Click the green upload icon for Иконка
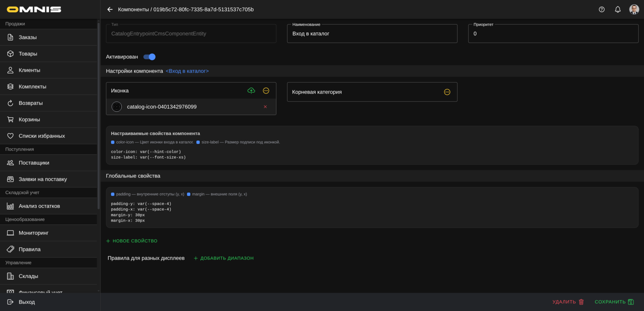644x311 pixels. [251, 91]
